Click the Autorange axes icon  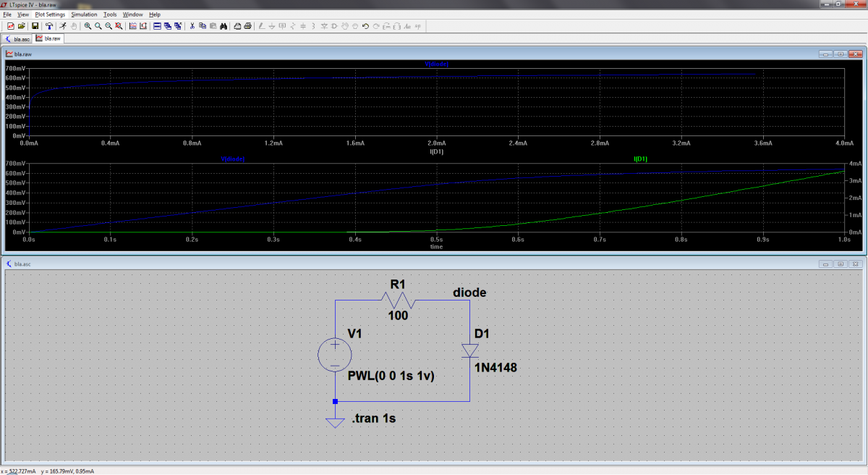(143, 26)
